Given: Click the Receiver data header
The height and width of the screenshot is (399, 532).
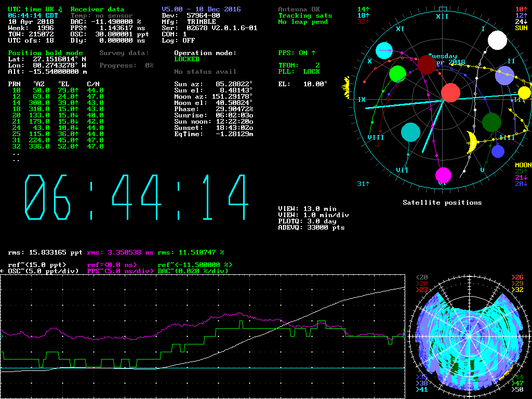Looking at the screenshot, I should [97, 9].
